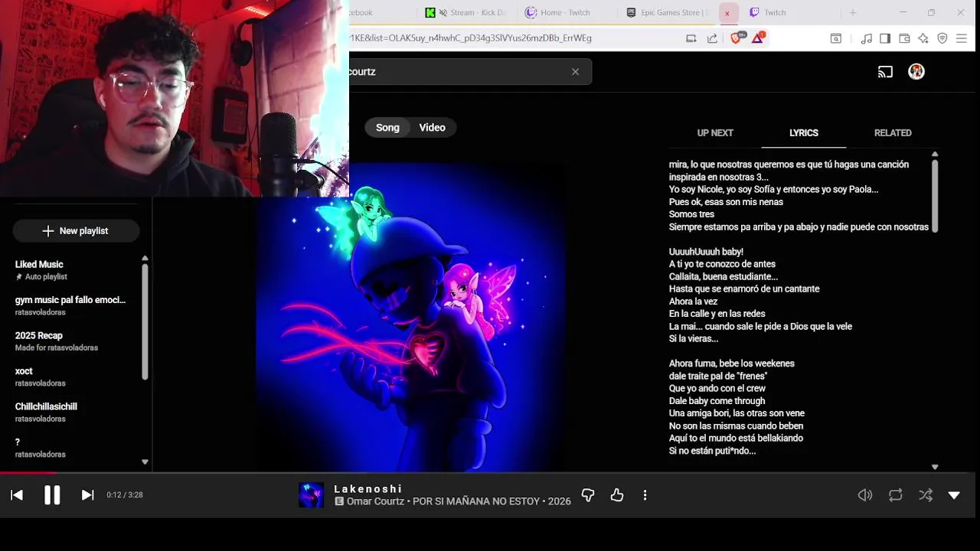Click the song title Lakenoshi text
Screen dimensions: 980x551
point(368,489)
